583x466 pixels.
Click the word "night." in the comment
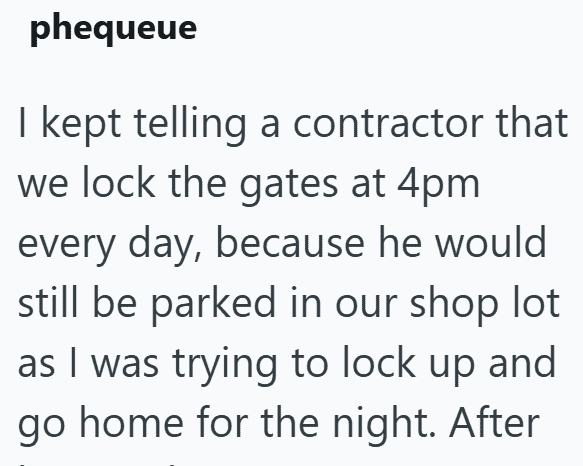point(384,425)
